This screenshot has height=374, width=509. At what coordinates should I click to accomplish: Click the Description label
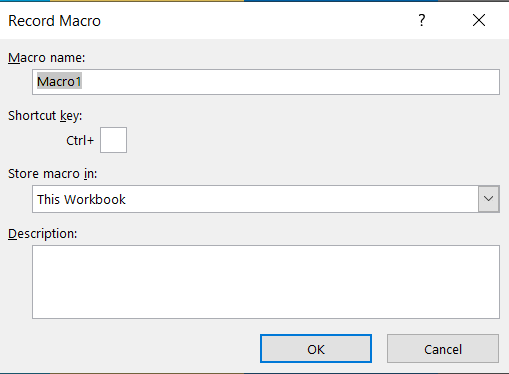42,234
